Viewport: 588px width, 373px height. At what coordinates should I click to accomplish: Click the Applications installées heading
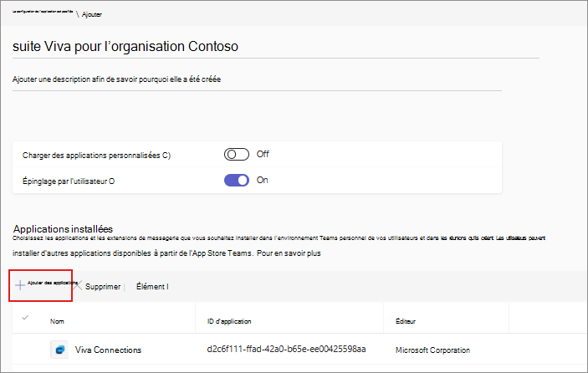point(63,229)
